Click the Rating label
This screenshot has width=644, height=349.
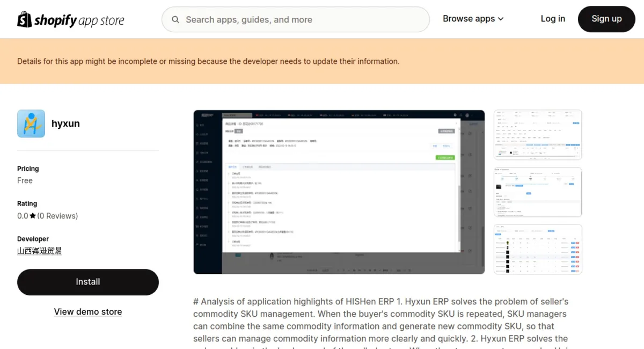coord(27,203)
